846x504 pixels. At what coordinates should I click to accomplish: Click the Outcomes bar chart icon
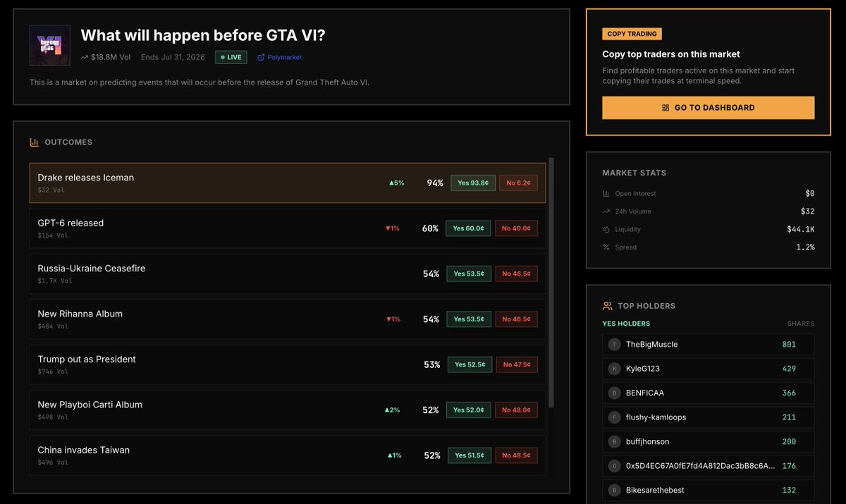click(34, 142)
